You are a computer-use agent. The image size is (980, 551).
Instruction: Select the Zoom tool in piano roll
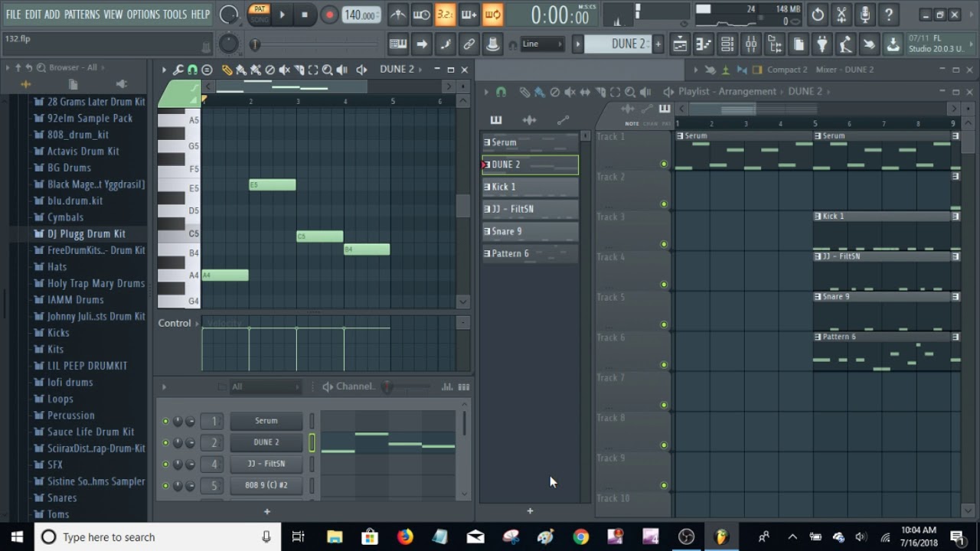coord(328,70)
